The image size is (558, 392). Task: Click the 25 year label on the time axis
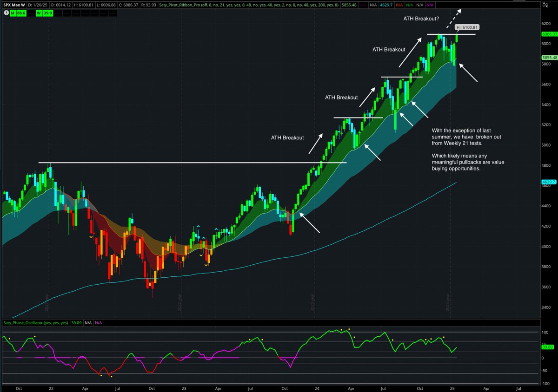tap(452, 388)
